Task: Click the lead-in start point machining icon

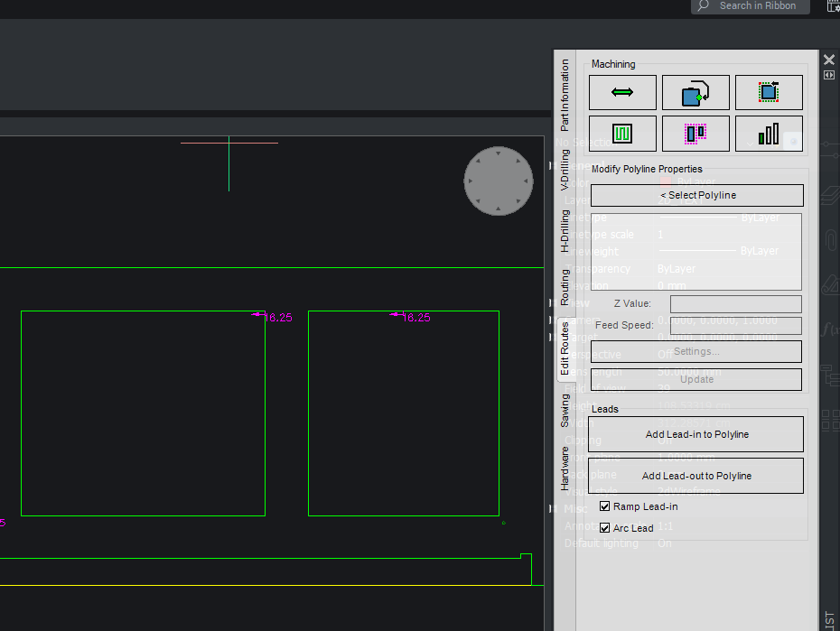Action: tap(695, 93)
